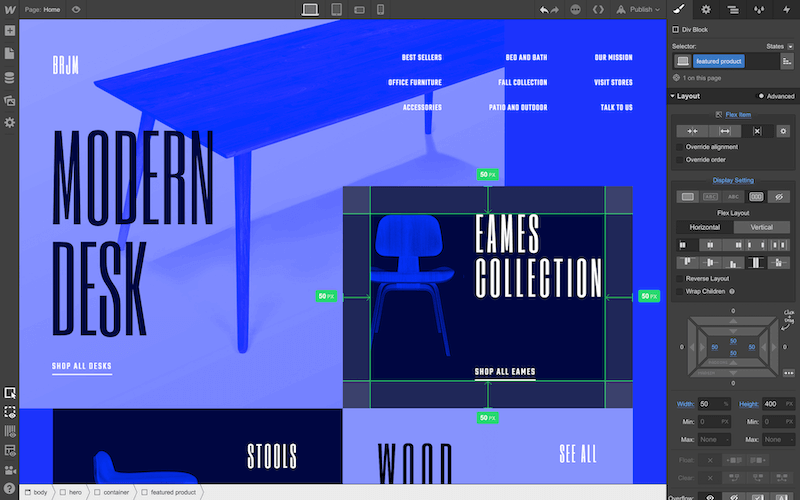Open the Pages panel
This screenshot has width=800, height=500.
(x=10, y=54)
